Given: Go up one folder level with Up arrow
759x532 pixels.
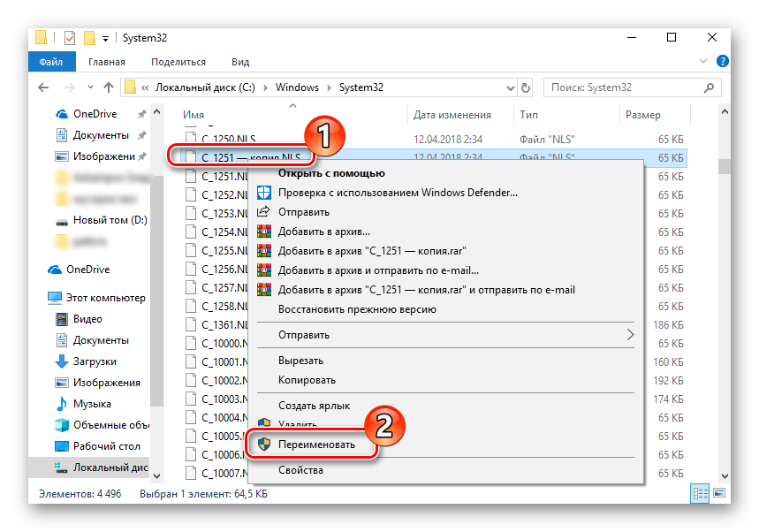Looking at the screenshot, I should 109,87.
